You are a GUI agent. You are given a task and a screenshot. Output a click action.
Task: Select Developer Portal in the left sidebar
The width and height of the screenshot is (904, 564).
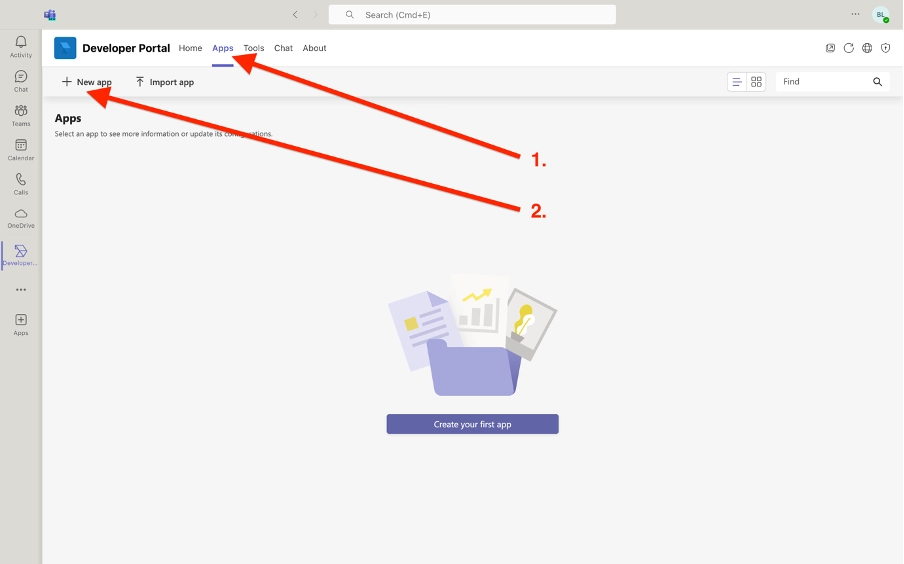click(x=21, y=255)
